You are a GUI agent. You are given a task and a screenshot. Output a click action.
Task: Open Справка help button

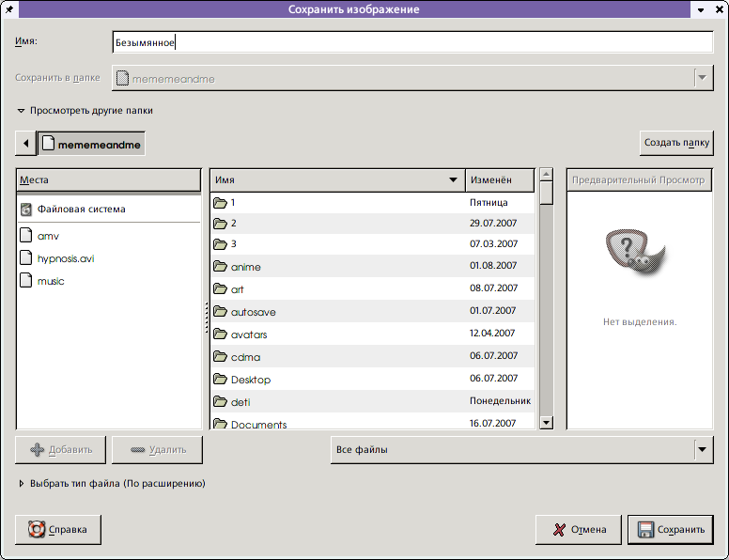(x=58, y=530)
